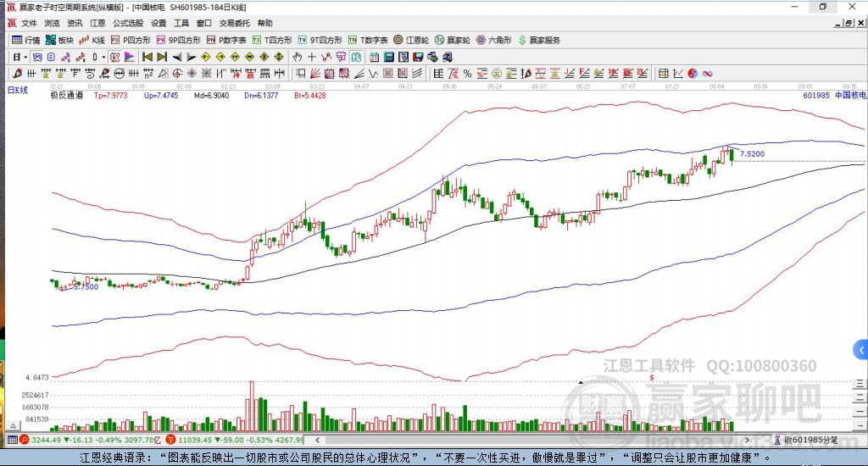Click the red-blue yin-yang icon
This screenshot has height=466, width=868.
(693, 74)
